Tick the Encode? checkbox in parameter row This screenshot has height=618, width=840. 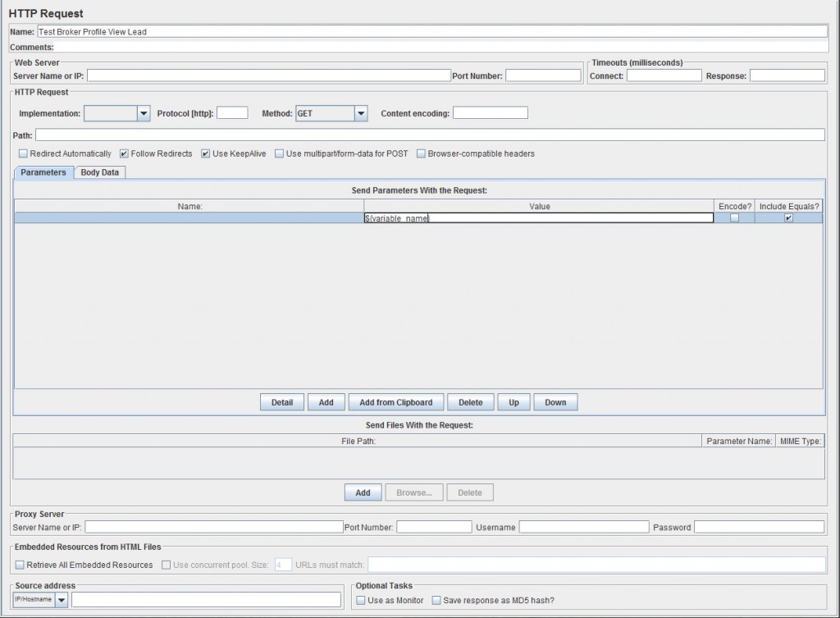(x=734, y=218)
